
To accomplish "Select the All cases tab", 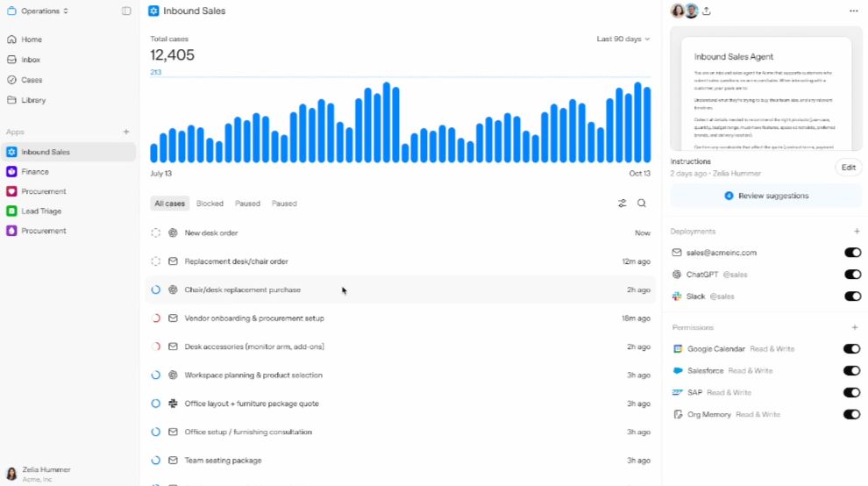I will 169,204.
